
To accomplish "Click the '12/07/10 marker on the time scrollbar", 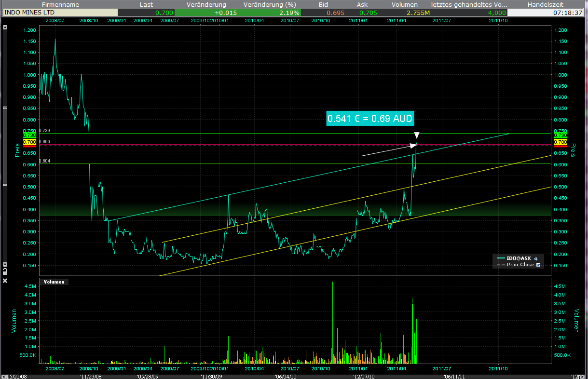I will pos(364,376).
